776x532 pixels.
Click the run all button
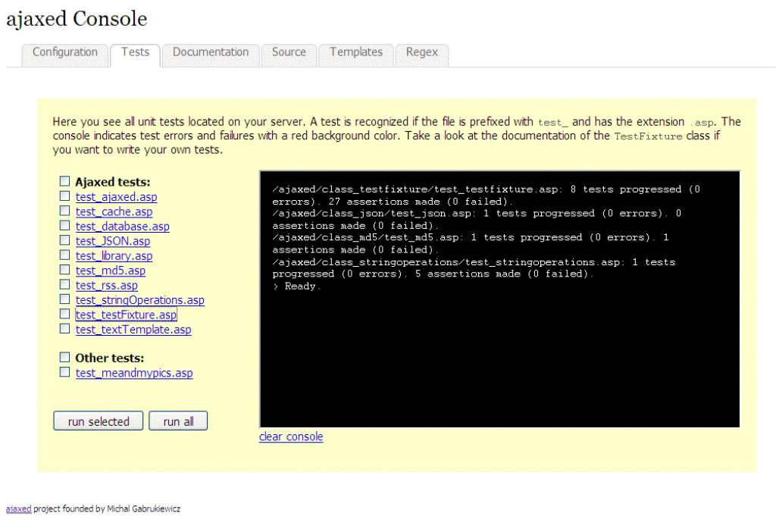[178, 421]
